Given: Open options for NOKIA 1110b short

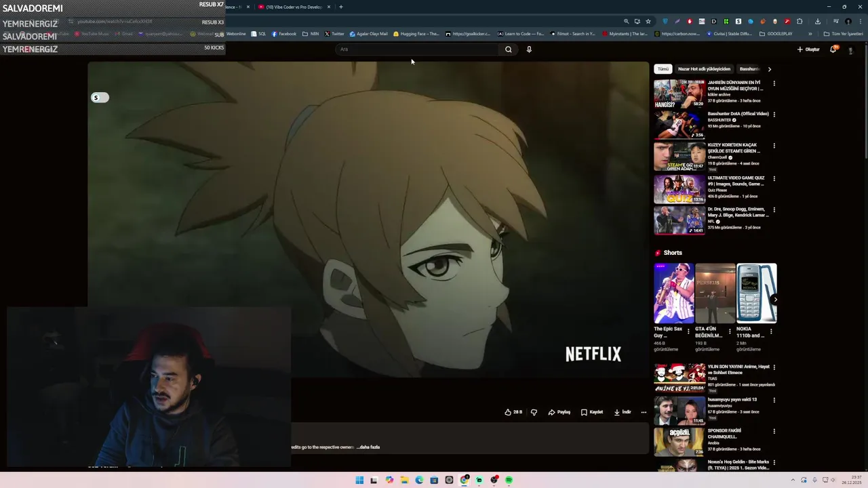Looking at the screenshot, I should (771, 332).
